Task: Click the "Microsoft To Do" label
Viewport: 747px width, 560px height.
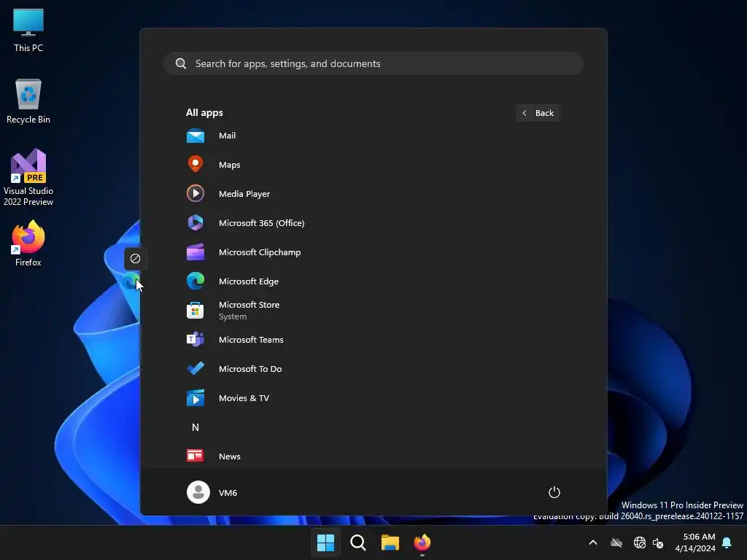Action: (x=250, y=368)
